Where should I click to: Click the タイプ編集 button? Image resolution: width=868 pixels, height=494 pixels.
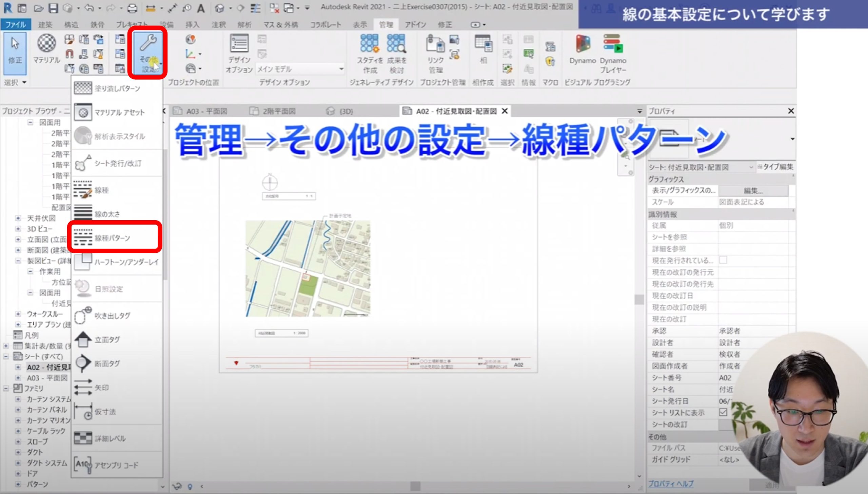click(x=776, y=167)
